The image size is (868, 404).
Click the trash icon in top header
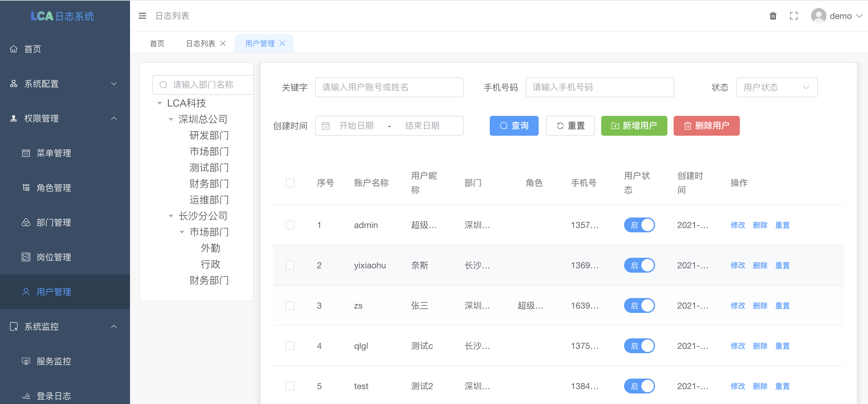pos(773,16)
